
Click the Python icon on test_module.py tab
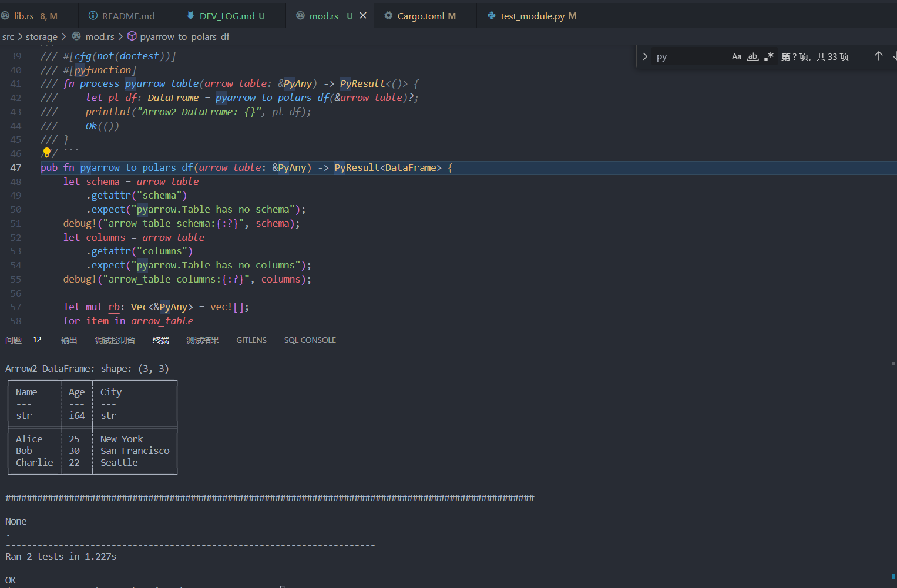(x=491, y=16)
